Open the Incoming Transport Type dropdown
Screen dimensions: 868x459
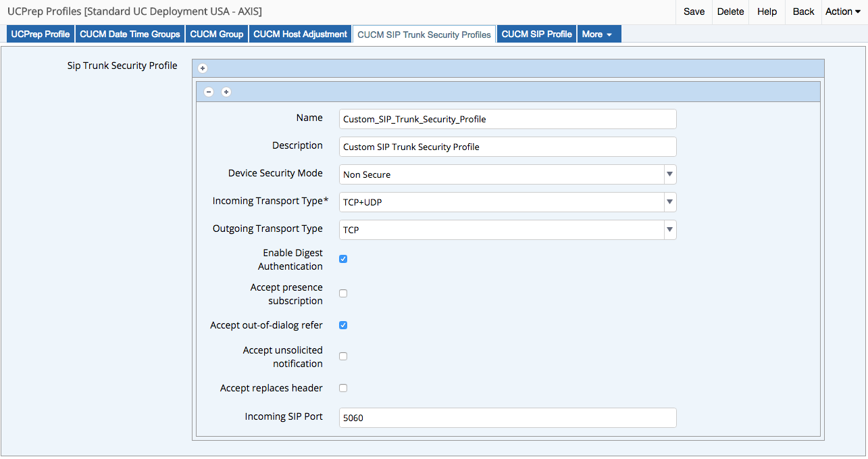pos(507,202)
